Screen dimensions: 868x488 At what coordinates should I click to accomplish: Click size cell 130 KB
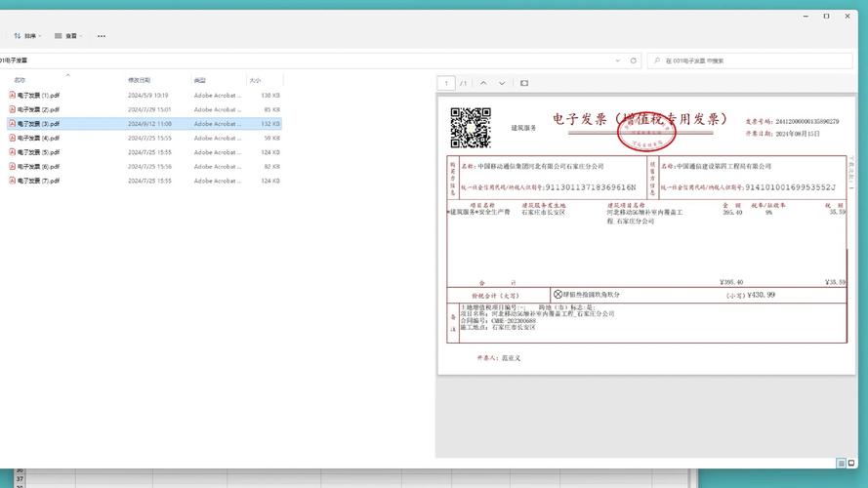click(x=270, y=96)
